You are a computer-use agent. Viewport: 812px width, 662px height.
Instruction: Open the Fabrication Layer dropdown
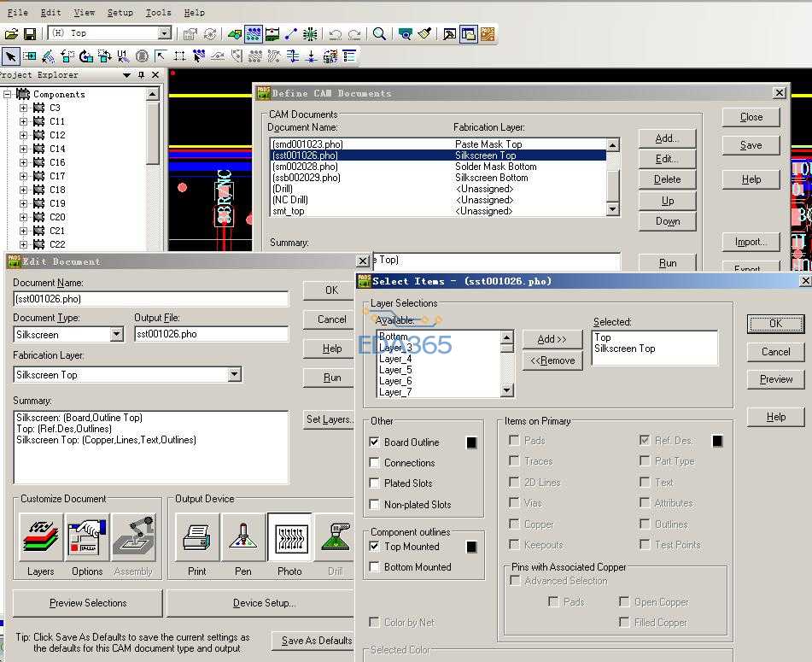point(234,375)
